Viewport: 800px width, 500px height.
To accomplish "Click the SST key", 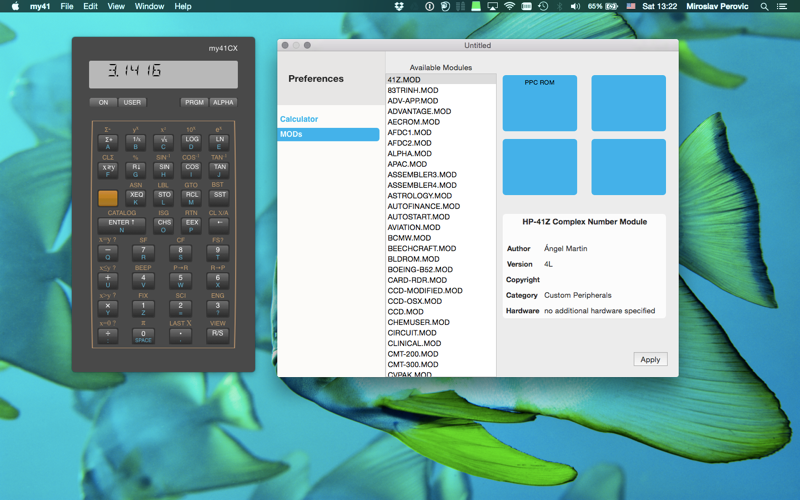I will pos(219,198).
